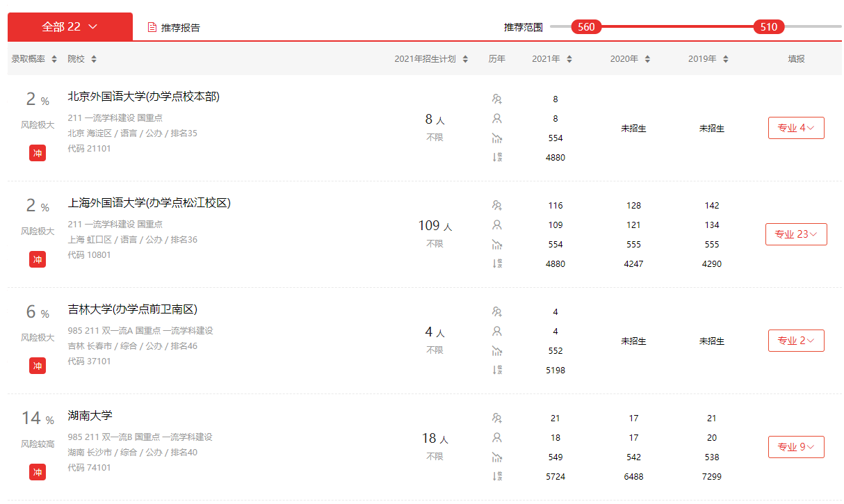
Task: Click the 历年 column header
Action: coord(497,59)
